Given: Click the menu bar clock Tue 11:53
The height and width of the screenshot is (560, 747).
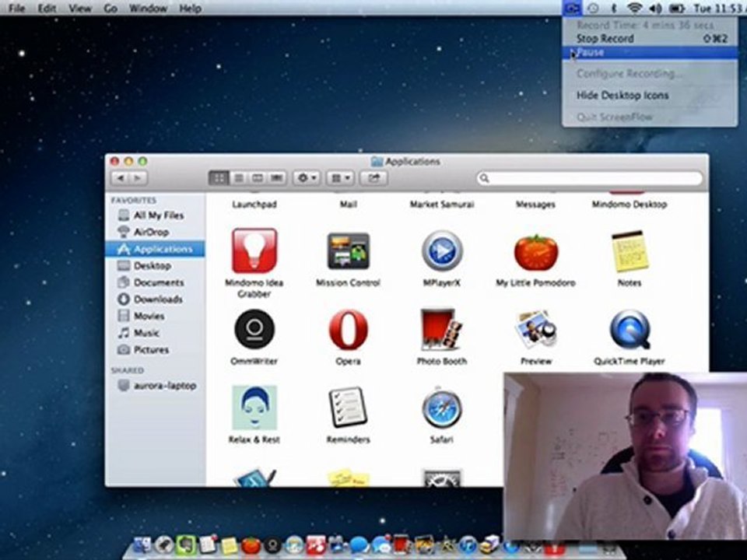Looking at the screenshot, I should pyautogui.click(x=719, y=8).
